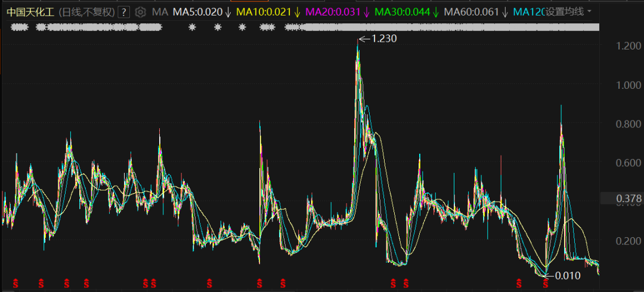The width and height of the screenshot is (644, 292).
Task: Open the gear settings icon beside MA
Action: click(141, 12)
